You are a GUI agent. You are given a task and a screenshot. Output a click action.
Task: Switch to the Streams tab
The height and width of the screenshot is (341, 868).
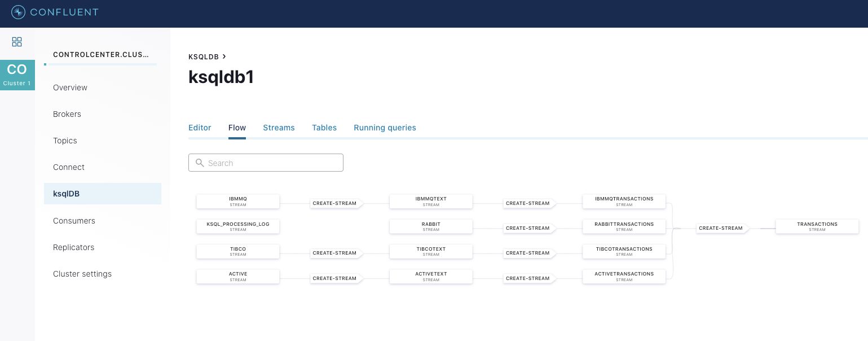279,128
